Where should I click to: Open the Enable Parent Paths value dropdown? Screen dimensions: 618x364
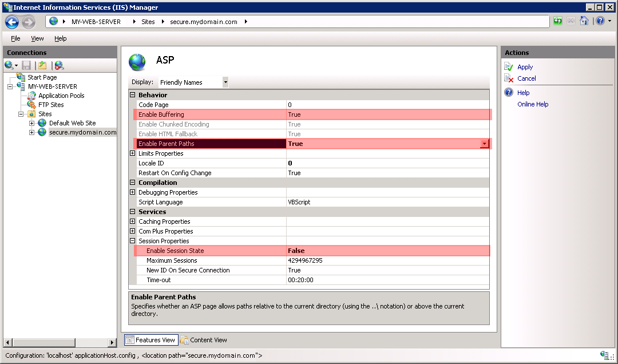[485, 144]
